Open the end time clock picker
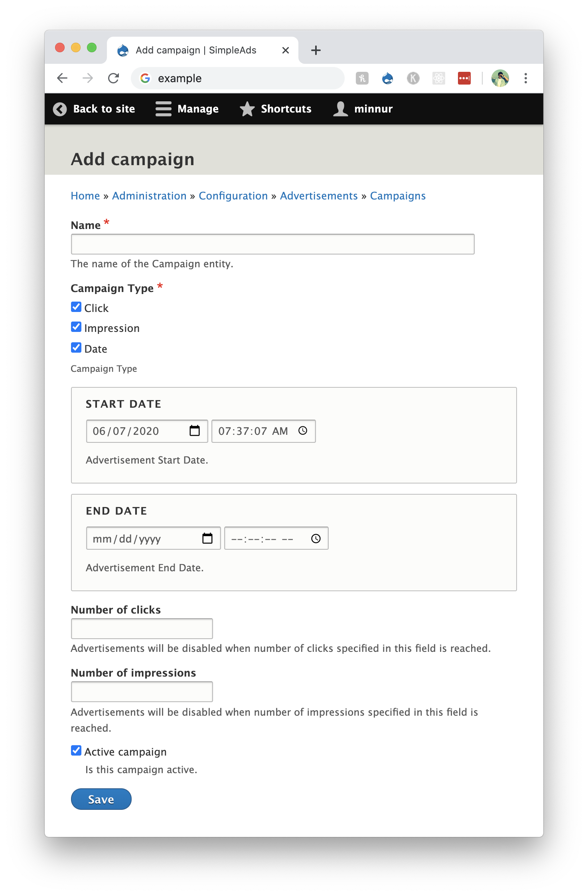 (316, 538)
